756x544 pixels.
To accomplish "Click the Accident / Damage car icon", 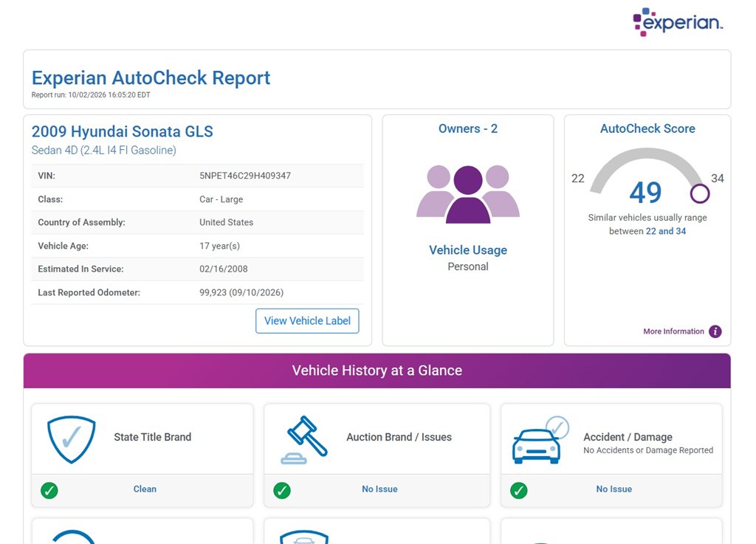I will click(540, 440).
